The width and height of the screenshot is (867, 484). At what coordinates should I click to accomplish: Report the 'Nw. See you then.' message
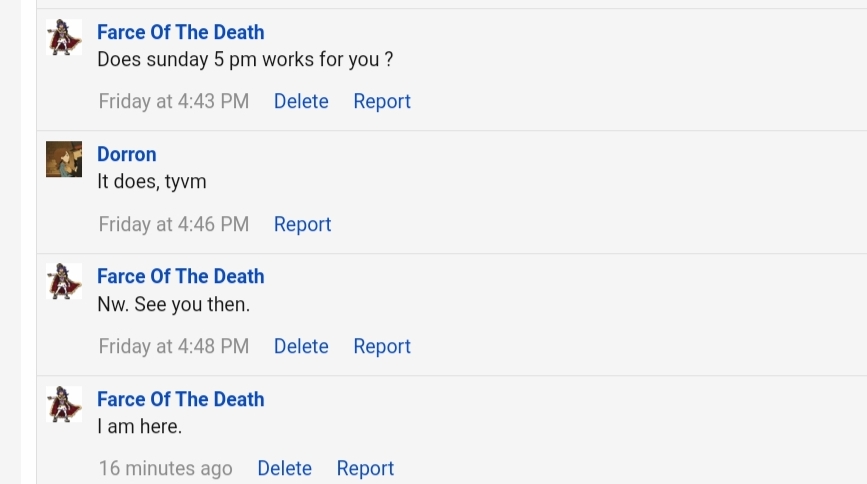point(382,346)
